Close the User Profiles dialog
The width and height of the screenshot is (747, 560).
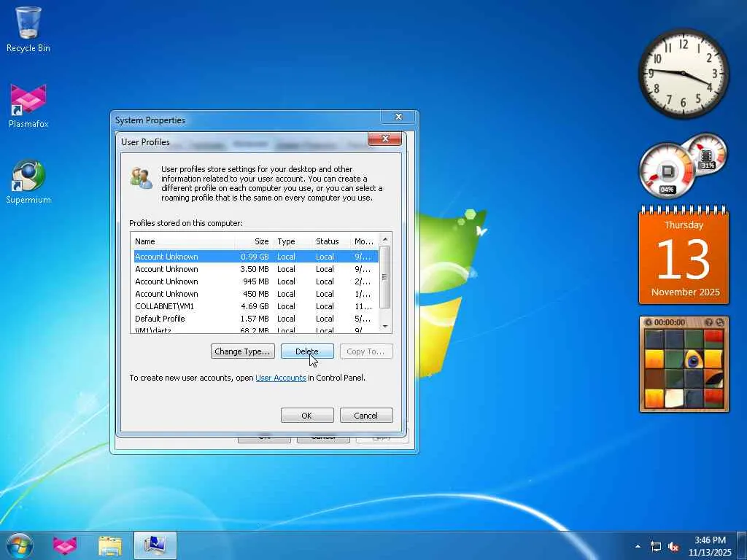(385, 139)
